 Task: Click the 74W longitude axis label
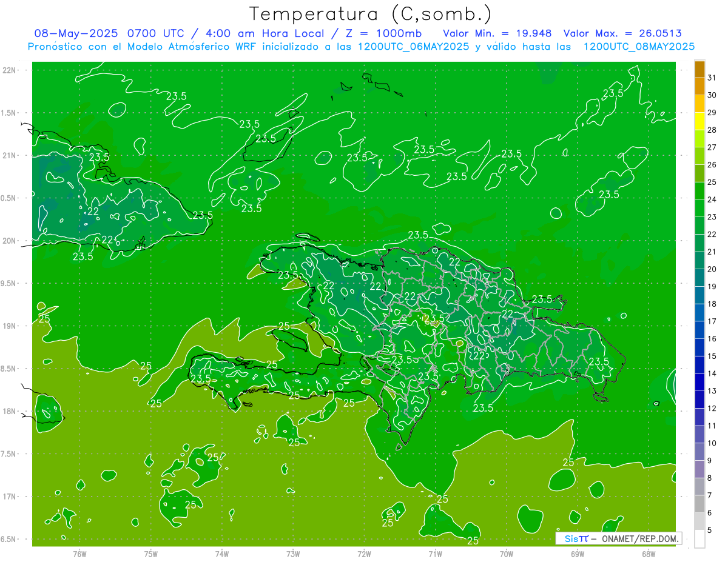point(222,554)
